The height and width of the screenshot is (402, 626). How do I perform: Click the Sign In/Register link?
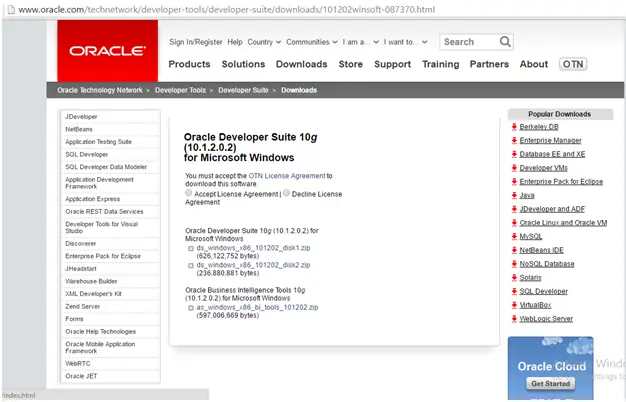[196, 42]
